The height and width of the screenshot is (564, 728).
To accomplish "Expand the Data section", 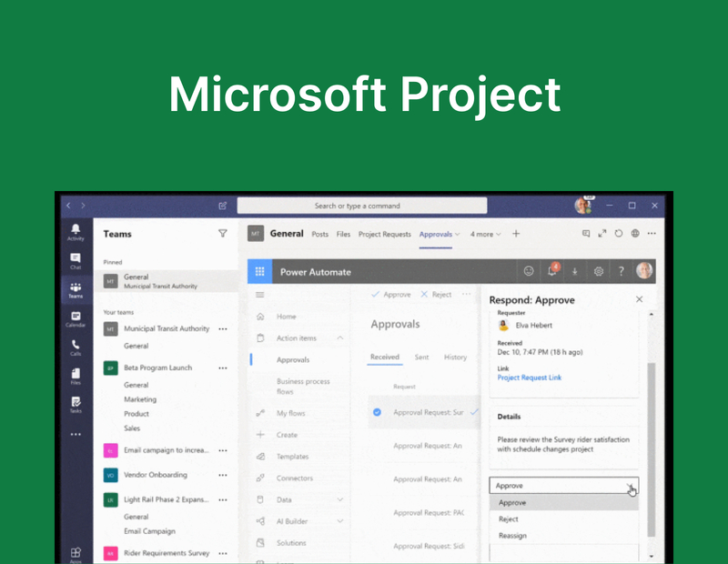I will click(342, 499).
